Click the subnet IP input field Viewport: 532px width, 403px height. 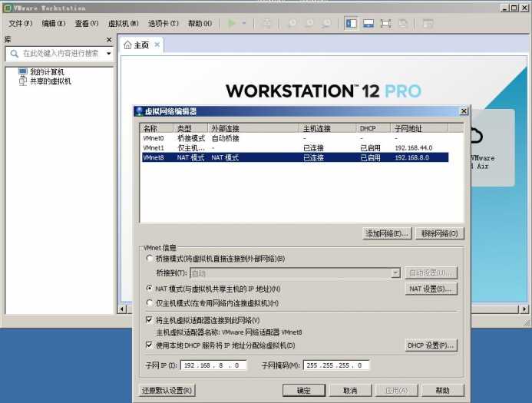(214, 365)
